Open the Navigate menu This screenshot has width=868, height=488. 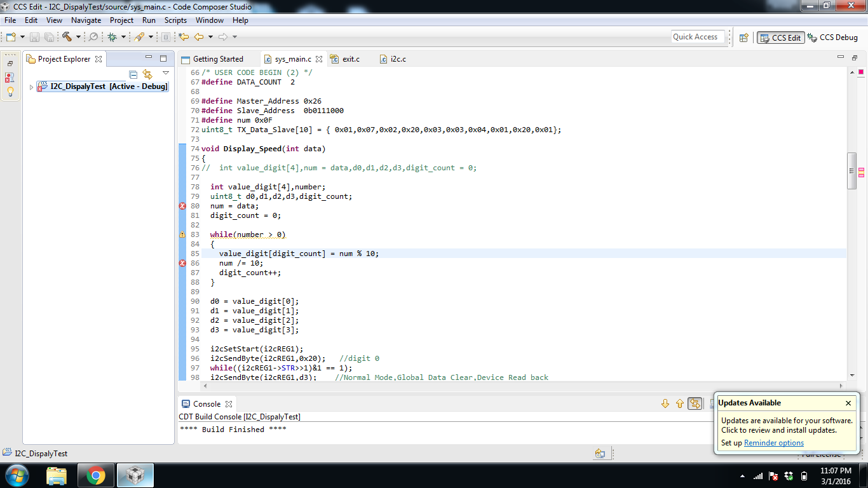(x=86, y=20)
